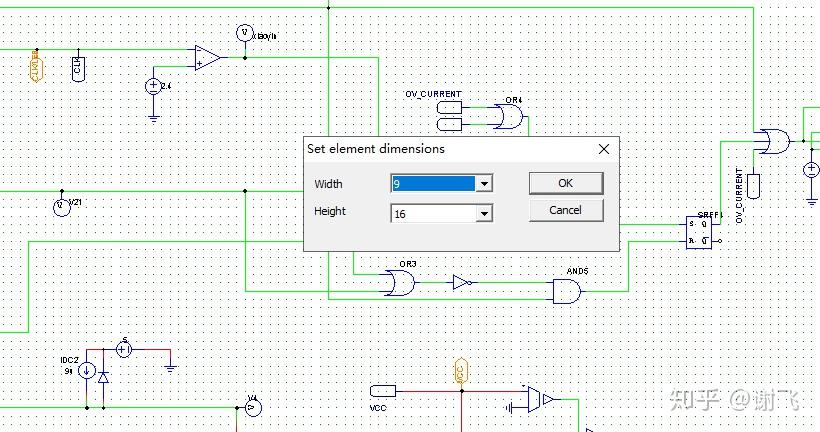Click the Width value field showing 9
This screenshot has width=820, height=432.
pos(434,184)
